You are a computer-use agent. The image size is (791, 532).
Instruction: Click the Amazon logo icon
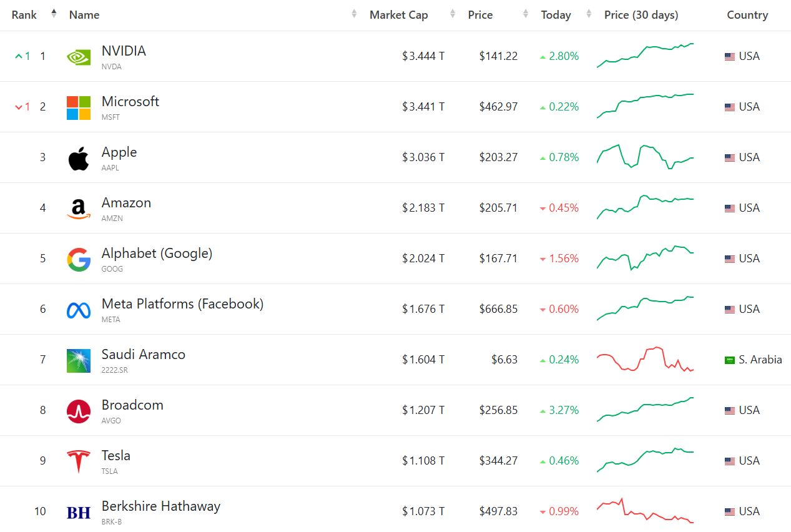click(79, 209)
